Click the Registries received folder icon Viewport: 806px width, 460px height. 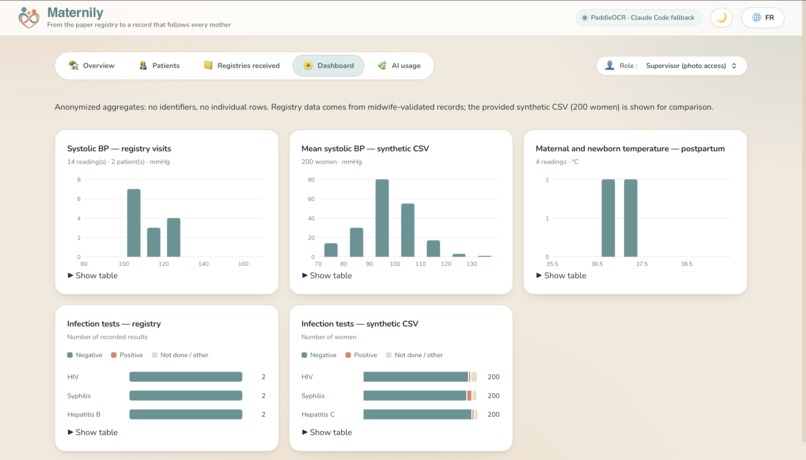click(208, 65)
